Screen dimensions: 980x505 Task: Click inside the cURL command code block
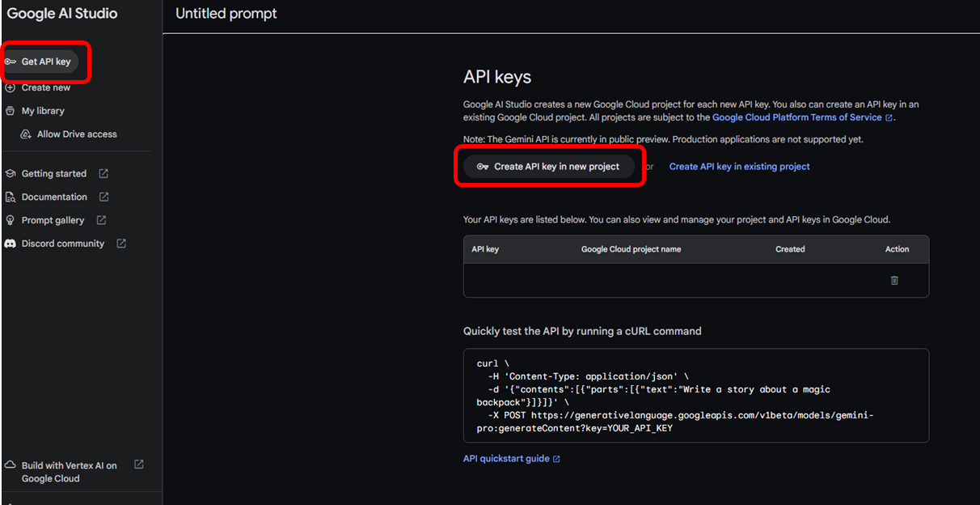[x=696, y=396]
